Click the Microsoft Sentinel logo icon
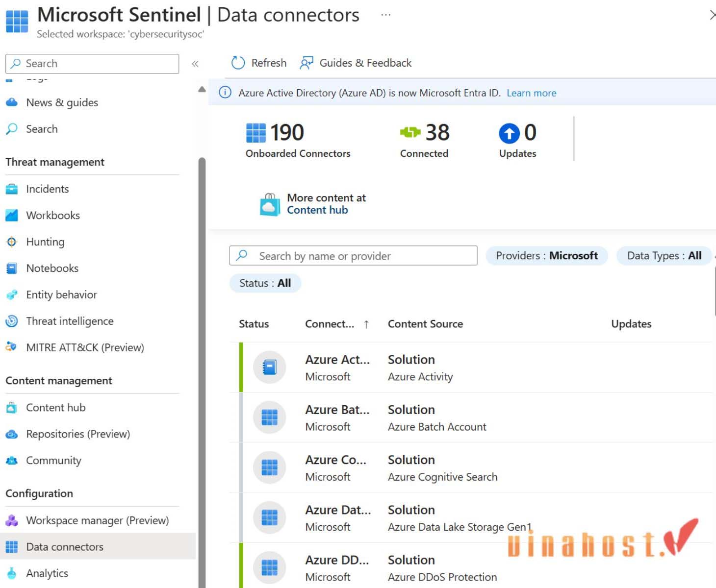 coord(17,21)
